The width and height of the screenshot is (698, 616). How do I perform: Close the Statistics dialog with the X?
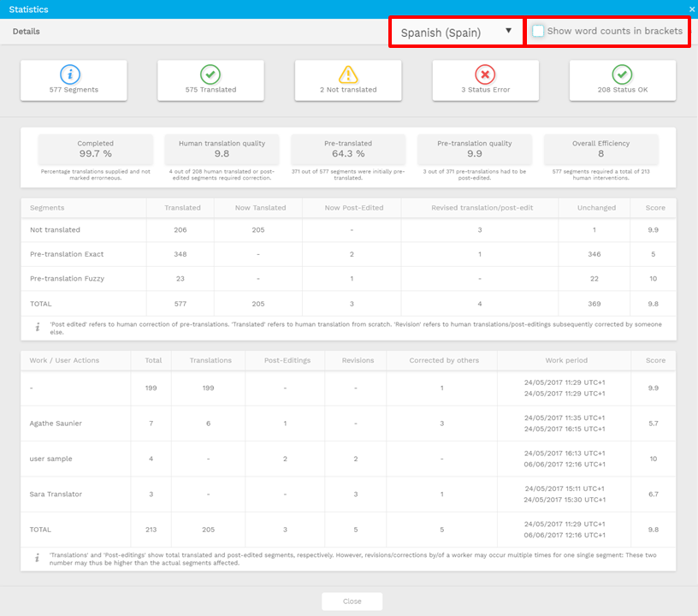click(692, 9)
